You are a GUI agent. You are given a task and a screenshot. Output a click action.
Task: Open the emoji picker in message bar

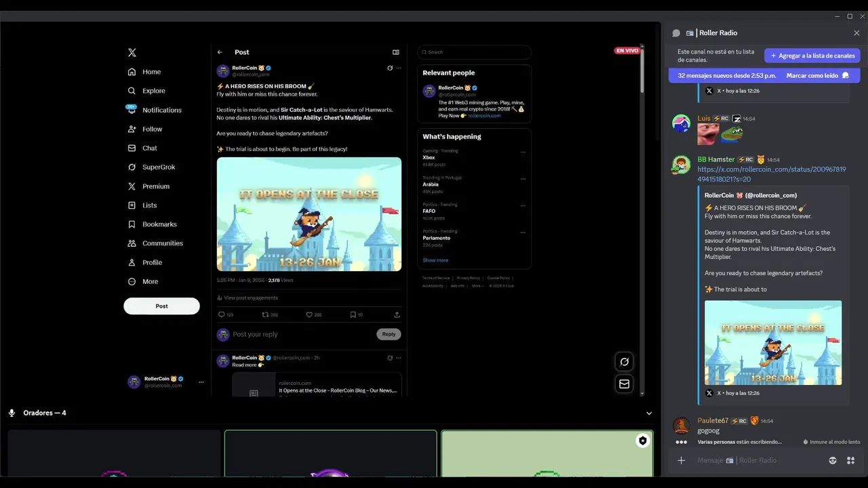[833, 461]
